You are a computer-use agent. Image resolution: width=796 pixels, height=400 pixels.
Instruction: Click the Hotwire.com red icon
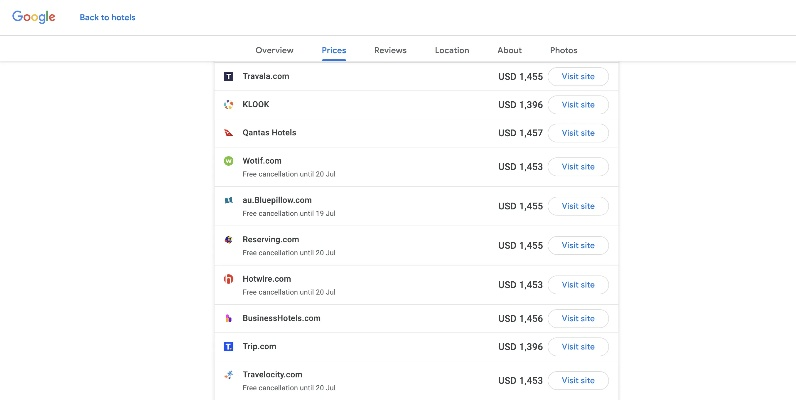point(228,279)
